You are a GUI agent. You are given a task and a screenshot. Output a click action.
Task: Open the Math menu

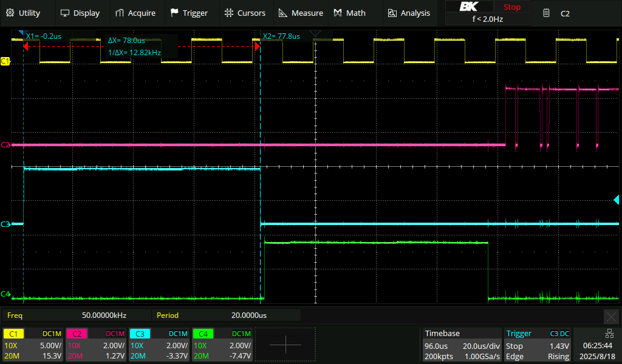tap(349, 13)
